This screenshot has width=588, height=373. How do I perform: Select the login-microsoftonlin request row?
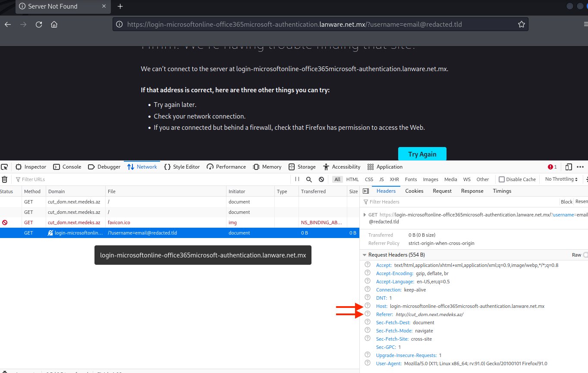[x=179, y=233]
